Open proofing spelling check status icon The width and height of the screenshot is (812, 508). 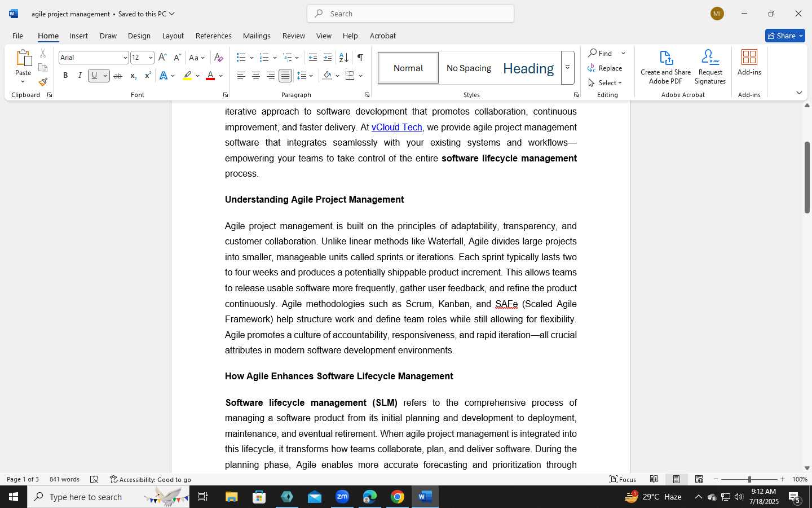94,479
